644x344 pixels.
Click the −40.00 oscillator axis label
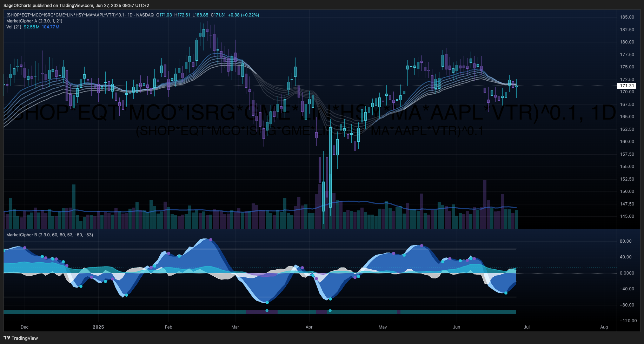point(627,289)
